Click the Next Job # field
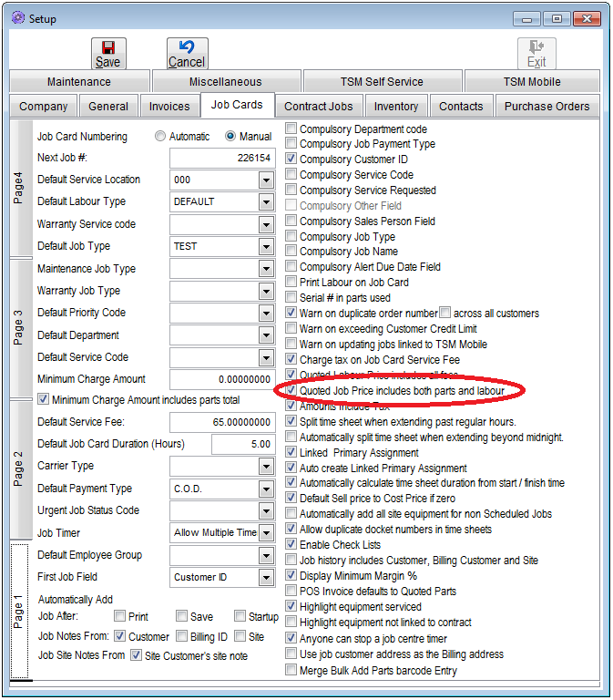The image size is (613, 700). pos(221,159)
